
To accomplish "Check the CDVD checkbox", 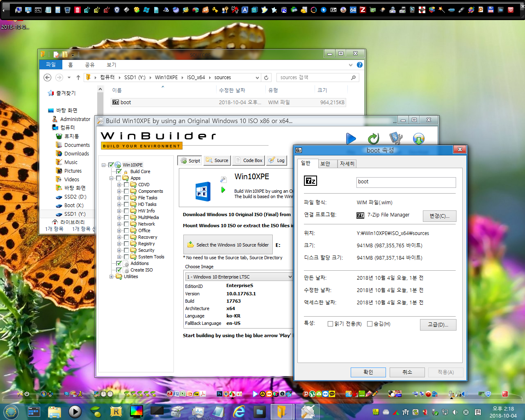I will [x=127, y=185].
